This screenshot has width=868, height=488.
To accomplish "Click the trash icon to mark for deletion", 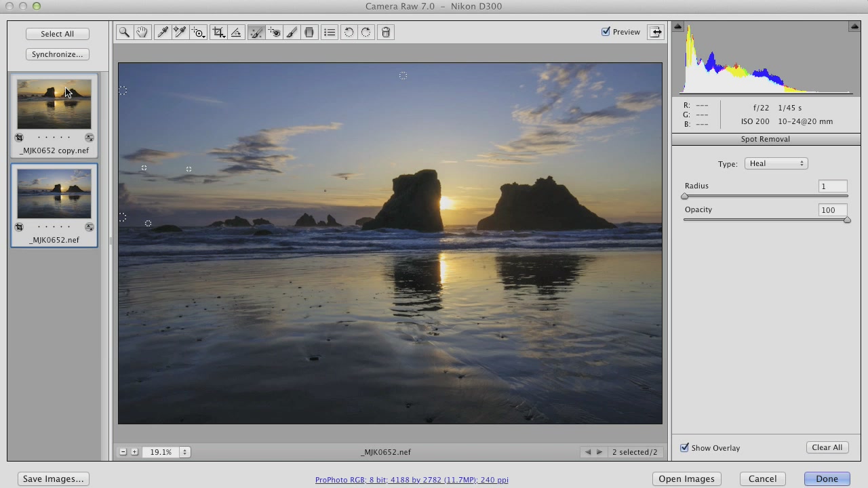I will click(386, 32).
